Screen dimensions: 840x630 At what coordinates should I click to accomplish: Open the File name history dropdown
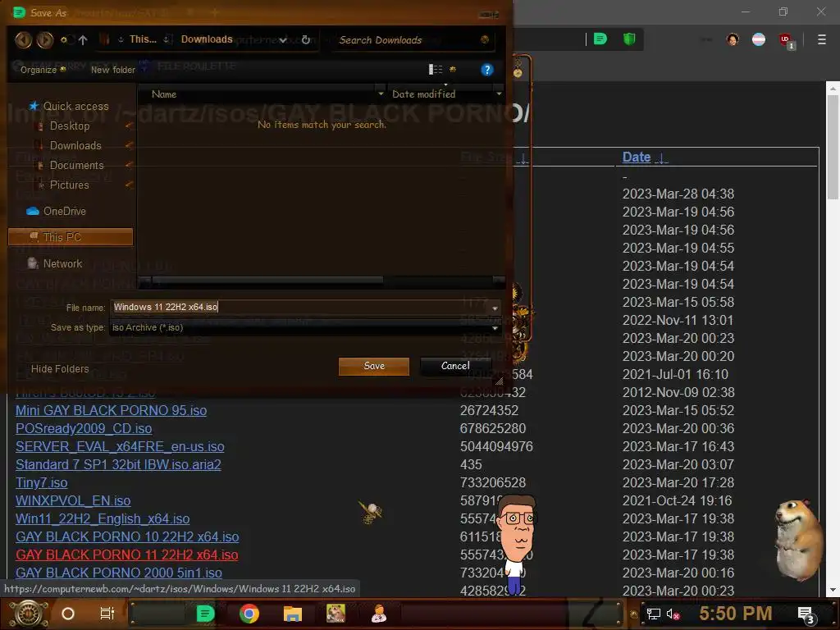(495, 308)
